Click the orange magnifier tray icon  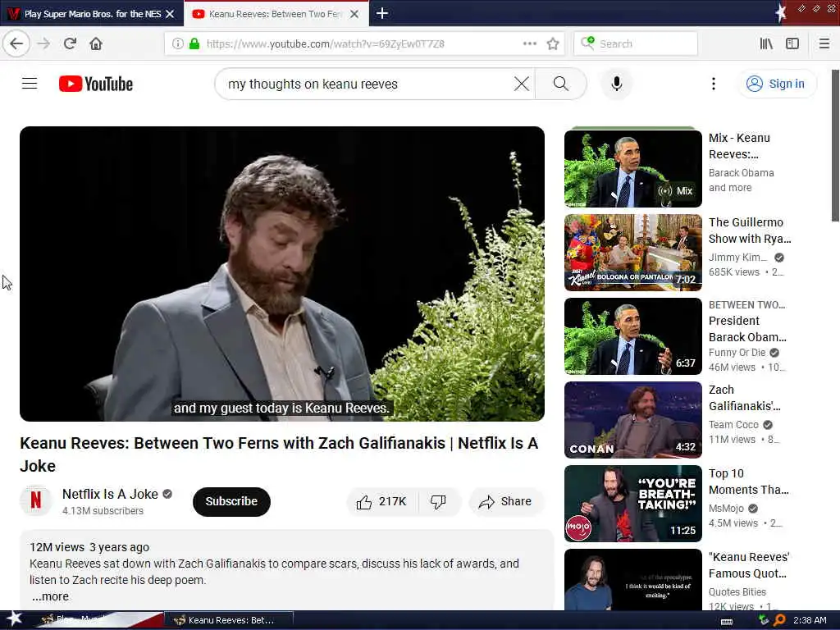[x=779, y=620]
